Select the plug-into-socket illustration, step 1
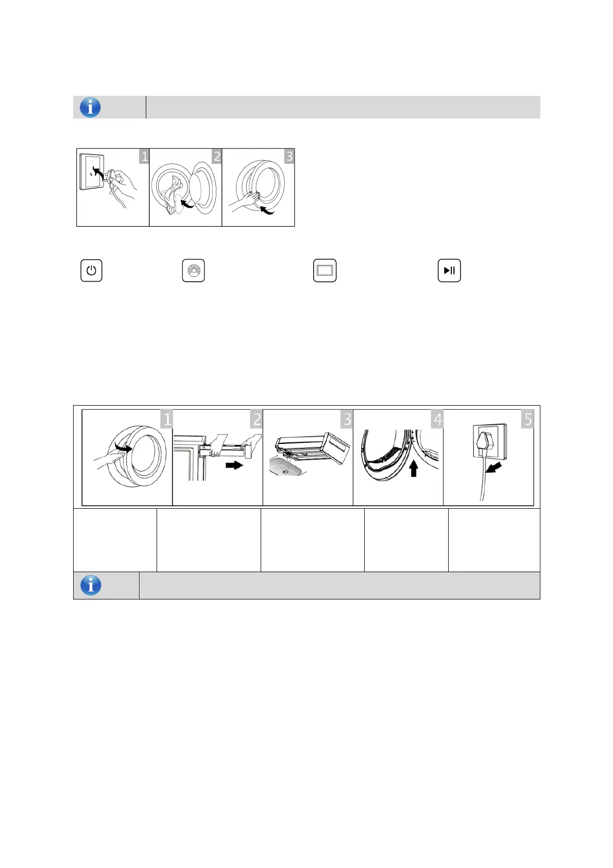The image size is (613, 868). click(113, 188)
